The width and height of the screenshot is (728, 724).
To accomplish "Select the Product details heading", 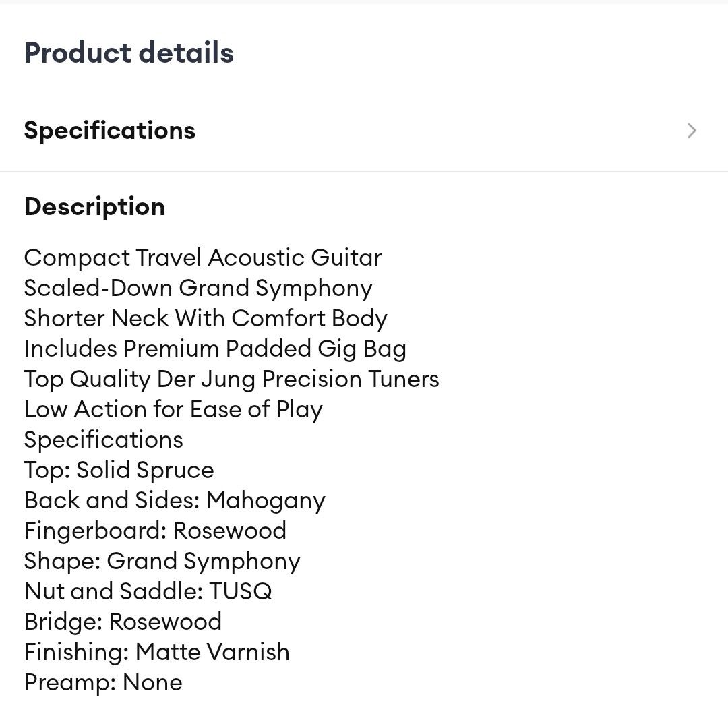I will pyautogui.click(x=129, y=53).
